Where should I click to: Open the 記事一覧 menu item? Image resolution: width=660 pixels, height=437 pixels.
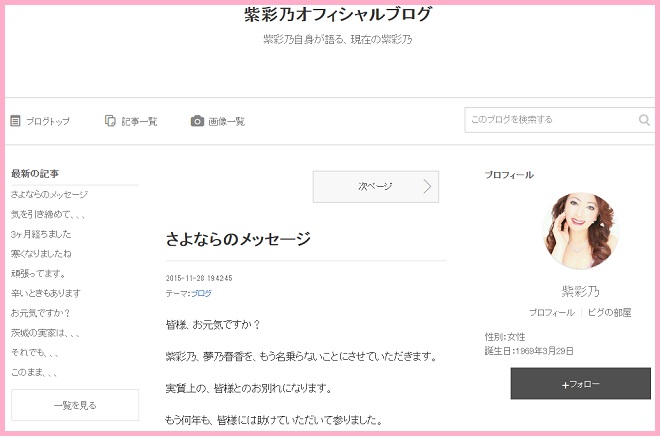[131, 121]
